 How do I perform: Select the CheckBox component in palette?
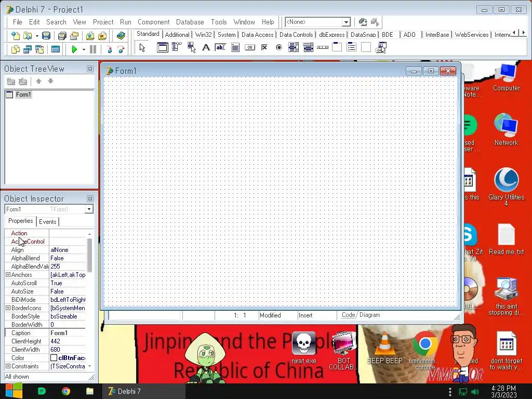pyautogui.click(x=264, y=47)
